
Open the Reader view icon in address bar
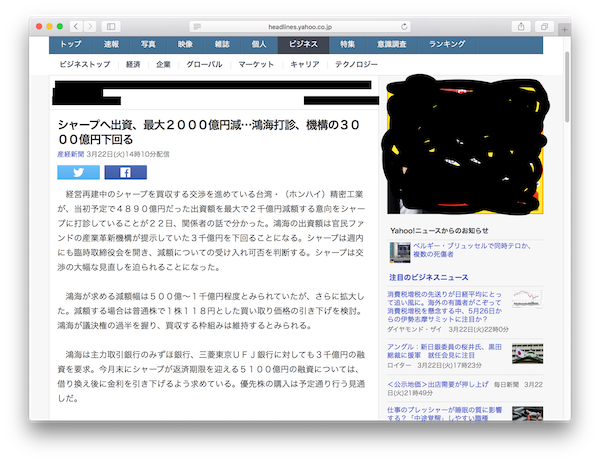pos(197,27)
